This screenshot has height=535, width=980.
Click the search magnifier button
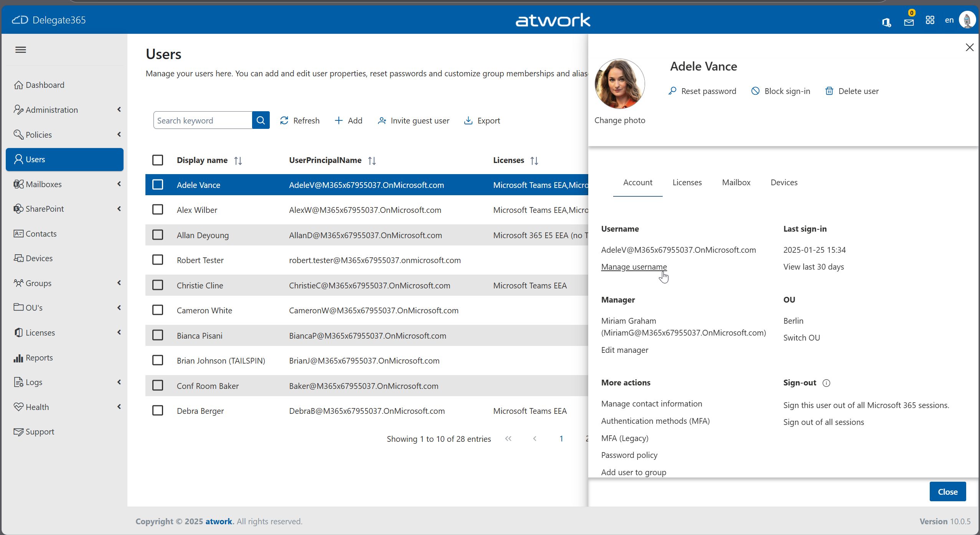point(261,120)
